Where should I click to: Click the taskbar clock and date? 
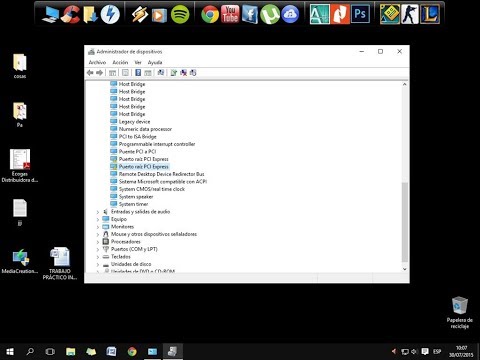(461, 351)
